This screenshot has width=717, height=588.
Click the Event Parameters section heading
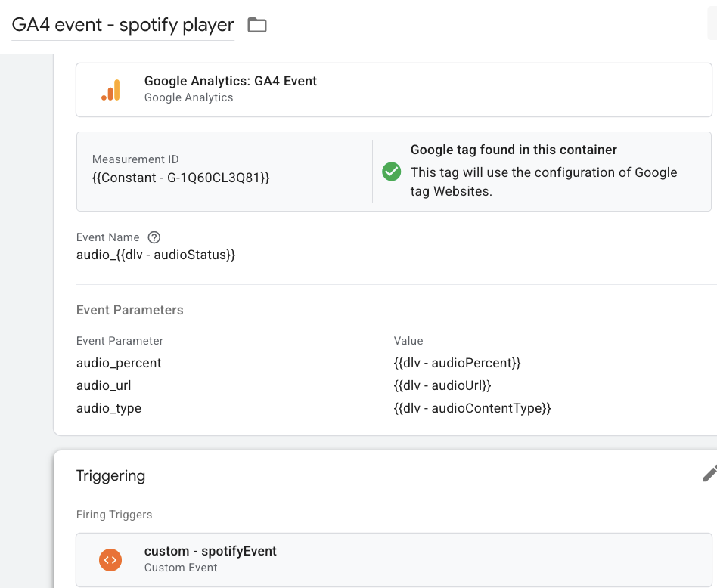point(130,310)
